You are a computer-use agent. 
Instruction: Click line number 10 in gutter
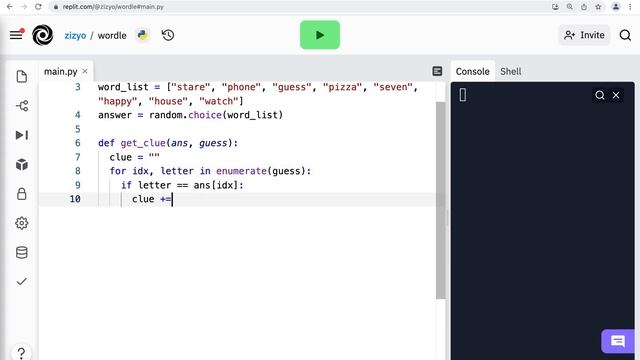[x=75, y=199]
